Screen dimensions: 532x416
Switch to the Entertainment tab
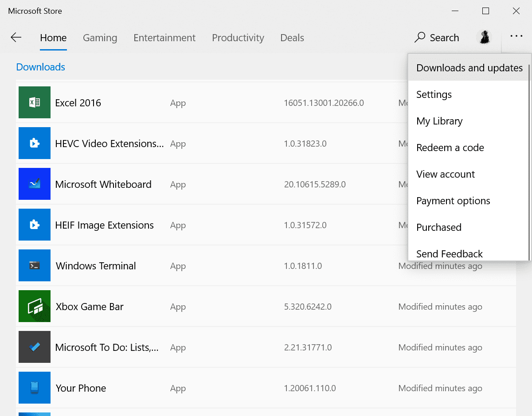click(164, 38)
